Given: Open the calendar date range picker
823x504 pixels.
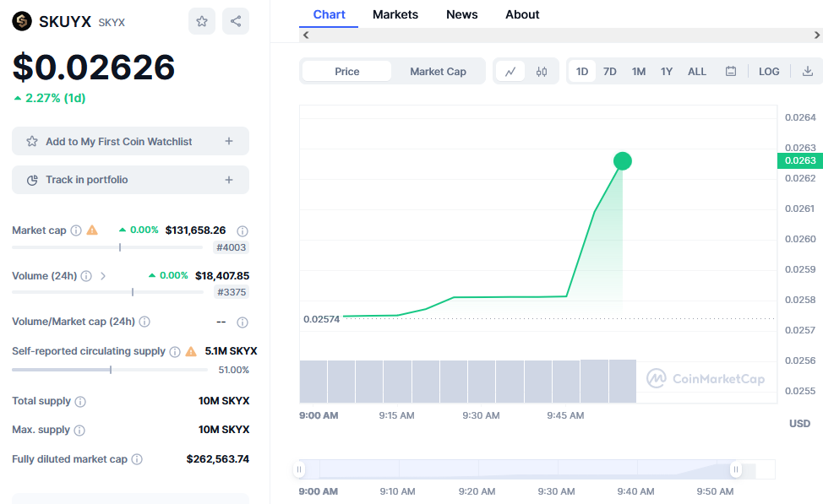Looking at the screenshot, I should (x=731, y=71).
